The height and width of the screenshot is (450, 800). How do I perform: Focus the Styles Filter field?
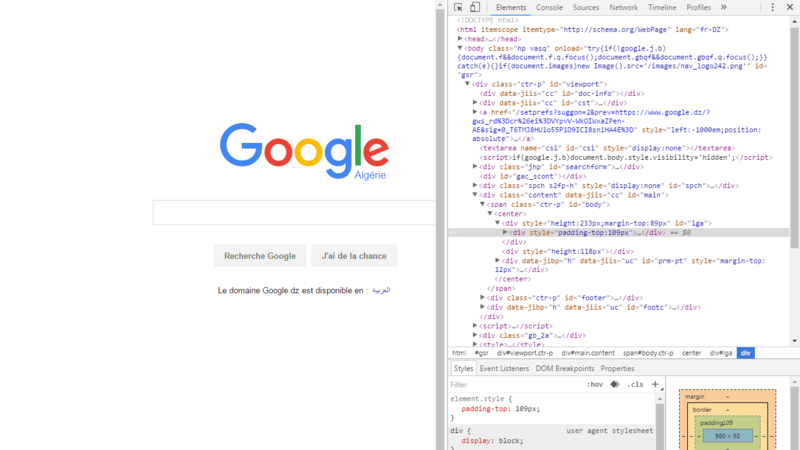click(515, 384)
